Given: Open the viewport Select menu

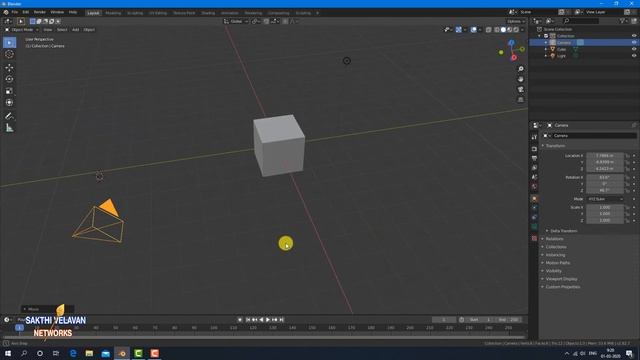Looking at the screenshot, I should point(62,30).
